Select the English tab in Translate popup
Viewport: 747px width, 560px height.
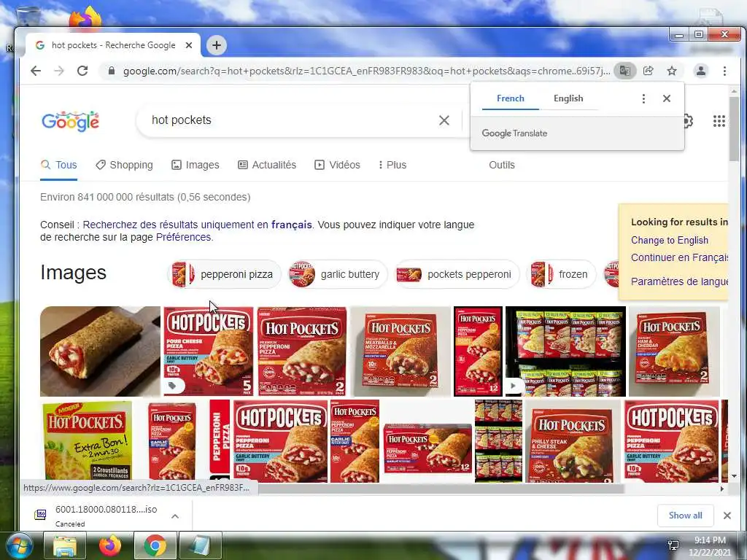[x=568, y=98]
